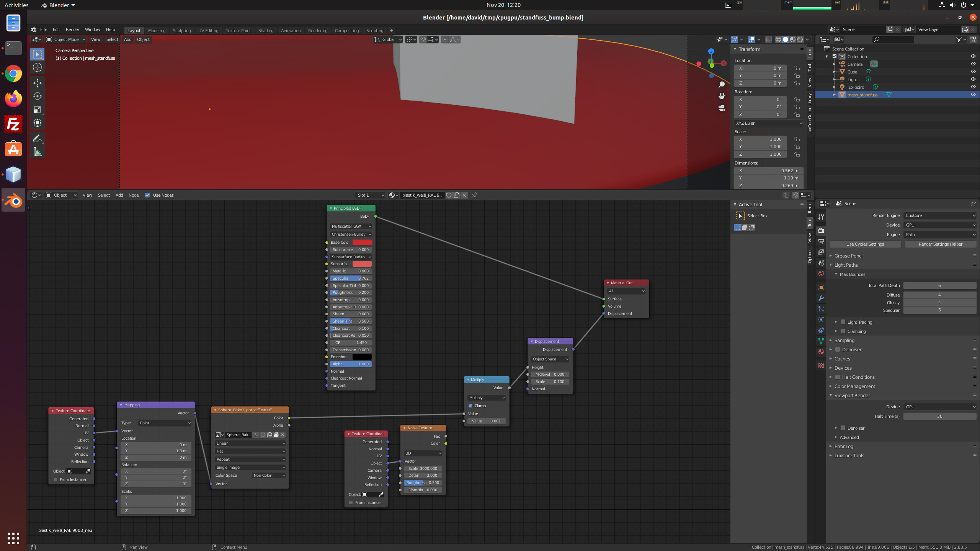Click Render Settings Helper button
980x551 pixels.
point(940,244)
